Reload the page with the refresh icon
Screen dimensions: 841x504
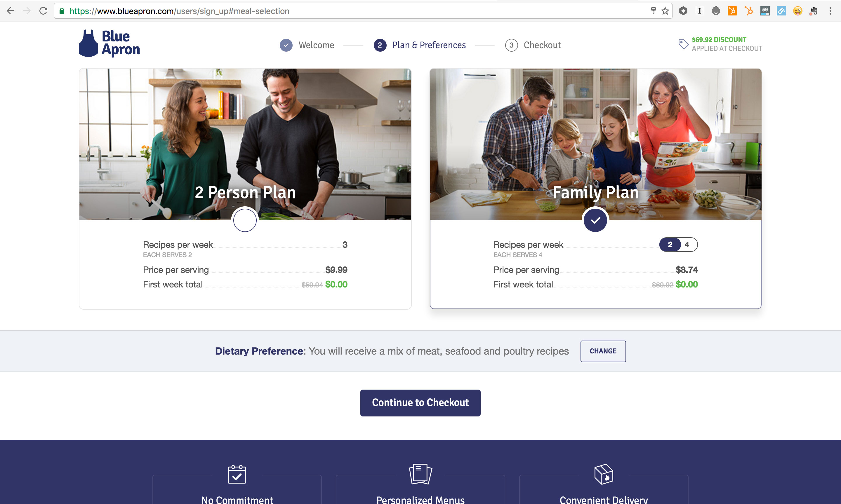click(43, 11)
